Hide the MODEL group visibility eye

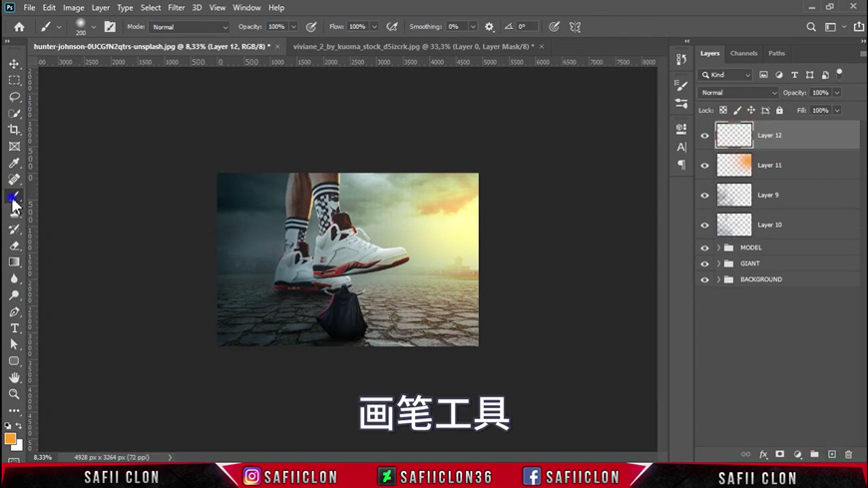[x=704, y=248]
